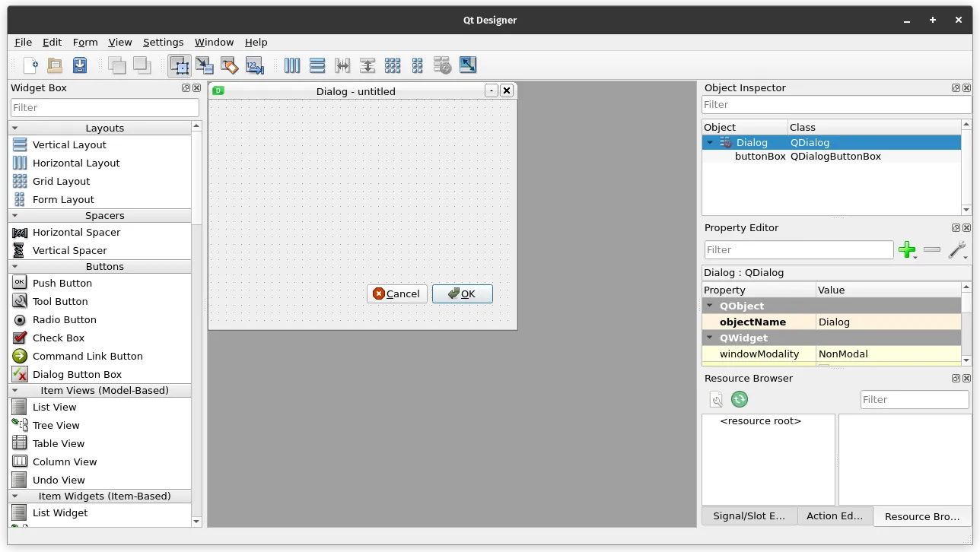Select the Edit Widgets mode tool
This screenshot has height=552, width=980.
[x=179, y=65]
